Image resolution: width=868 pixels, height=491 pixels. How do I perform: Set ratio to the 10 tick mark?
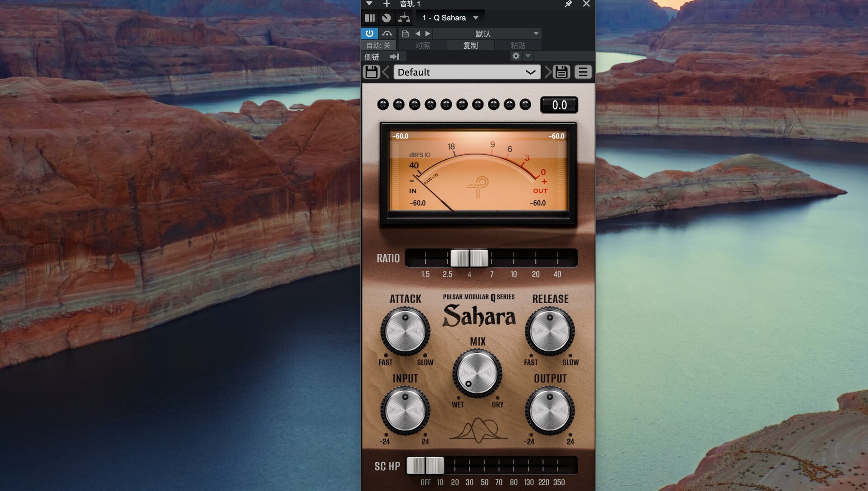[514, 258]
